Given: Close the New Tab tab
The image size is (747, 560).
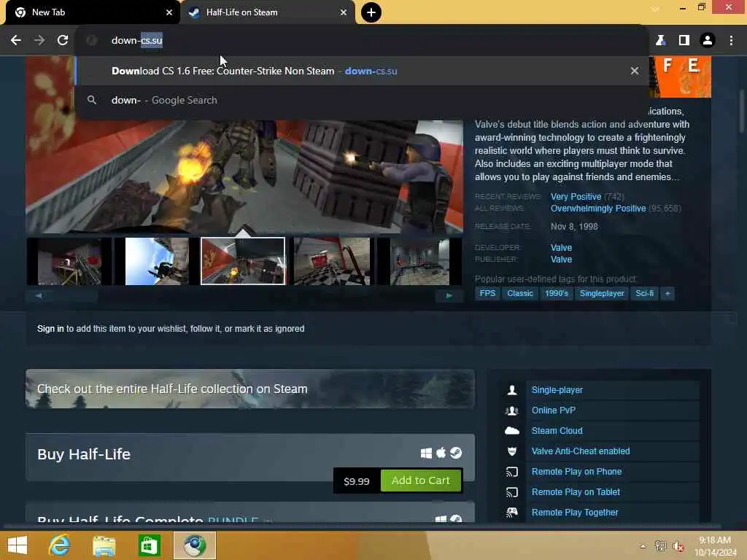Looking at the screenshot, I should point(169,12).
